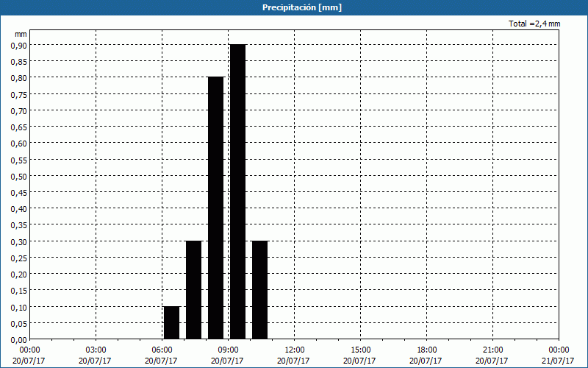Click the 0,80 mm precipitation bar
This screenshot has width=588, height=368.
coord(216,208)
